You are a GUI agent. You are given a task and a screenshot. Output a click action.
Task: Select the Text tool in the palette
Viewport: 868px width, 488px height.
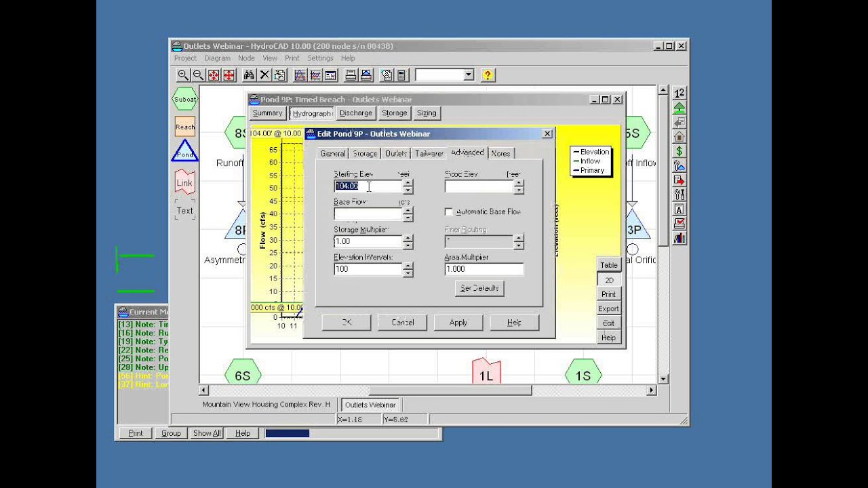(184, 210)
